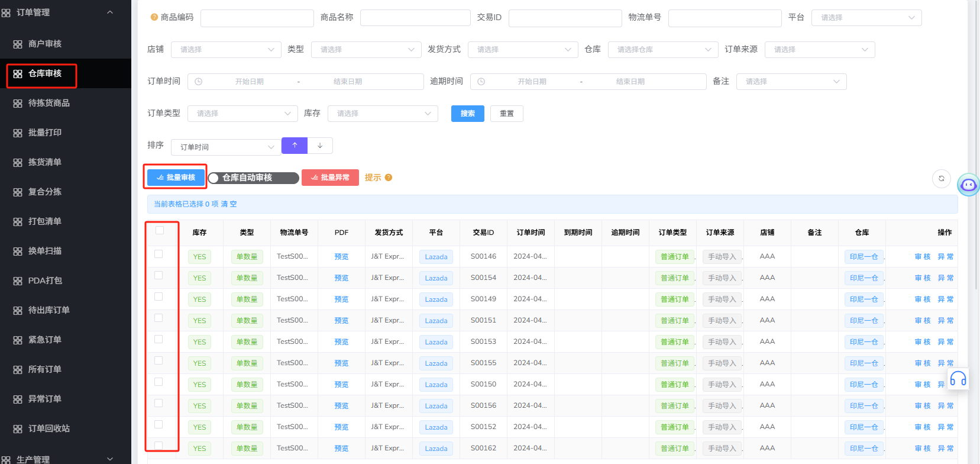Focus the 交易ID input field
Viewport: 980px width, 464px height.
click(565, 18)
